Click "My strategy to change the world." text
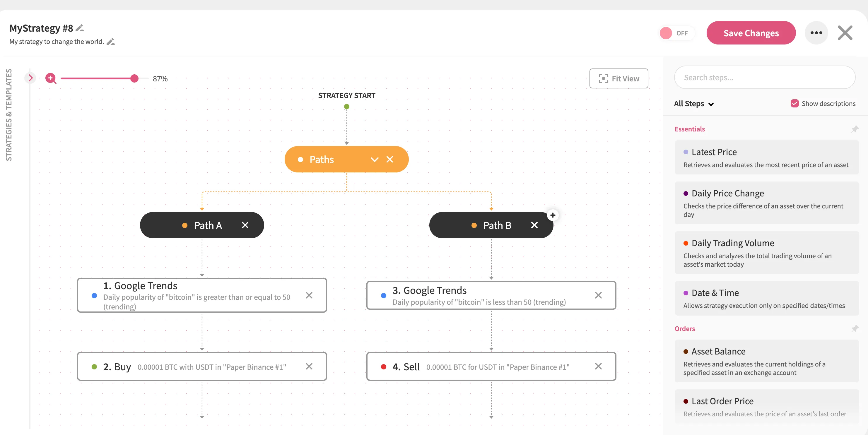Image resolution: width=868 pixels, height=435 pixels. [x=57, y=42]
